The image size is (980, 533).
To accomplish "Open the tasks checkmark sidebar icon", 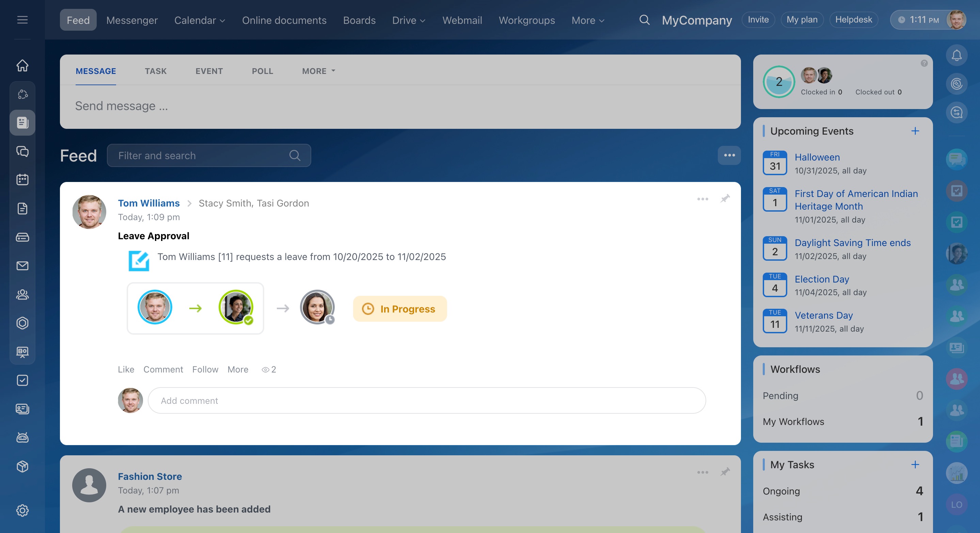I will point(22,380).
